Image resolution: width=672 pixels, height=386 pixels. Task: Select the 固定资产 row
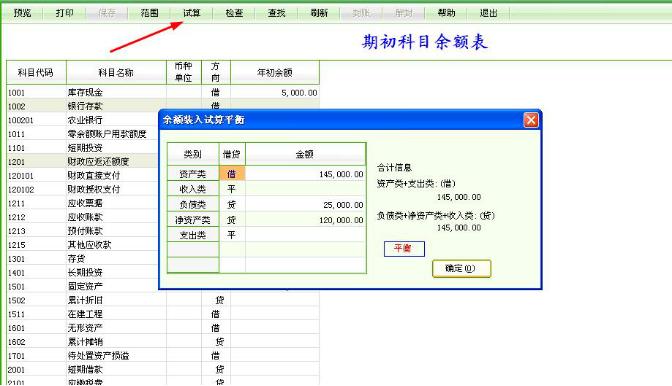[83, 286]
